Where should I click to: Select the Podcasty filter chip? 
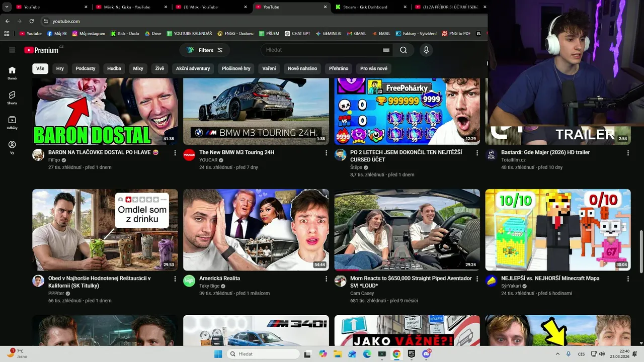[86, 68]
